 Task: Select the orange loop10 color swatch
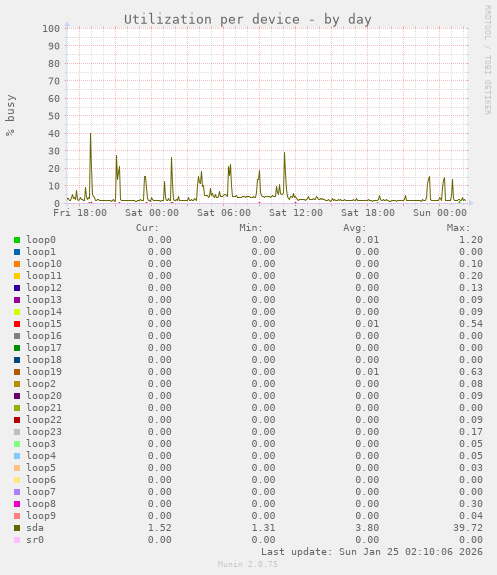(x=17, y=264)
